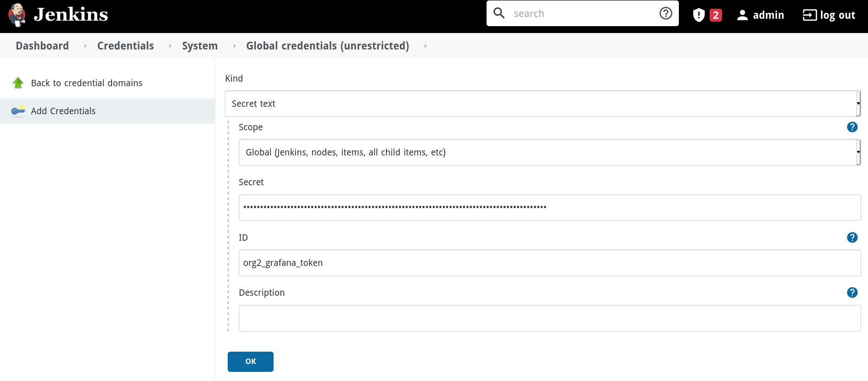Open the Kind dropdown showing Secret text
Screen dimensions: 868x381
(x=542, y=104)
